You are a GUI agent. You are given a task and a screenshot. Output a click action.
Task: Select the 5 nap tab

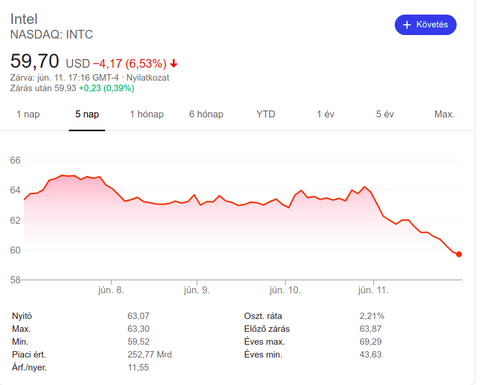[x=87, y=114]
